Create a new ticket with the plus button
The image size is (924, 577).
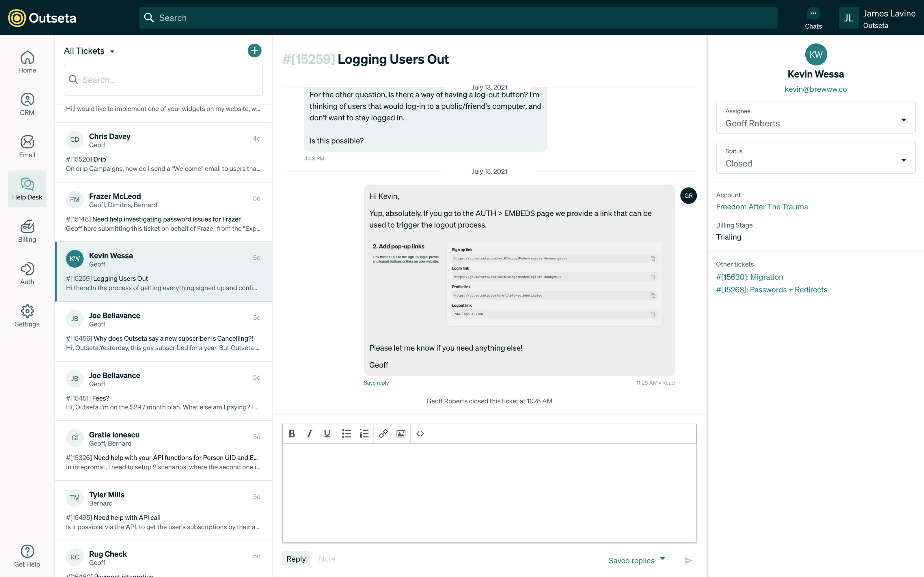(x=254, y=50)
